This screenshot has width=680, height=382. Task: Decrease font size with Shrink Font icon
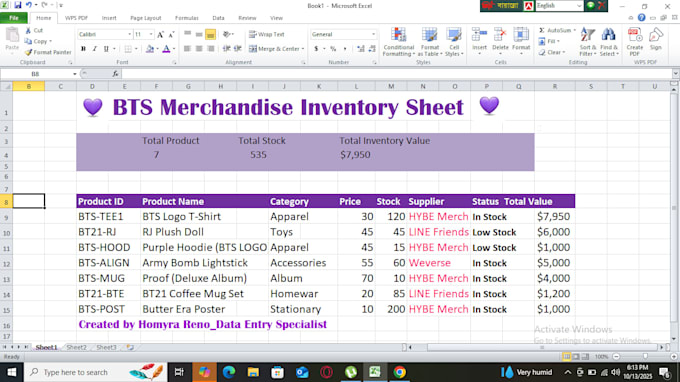coord(171,34)
